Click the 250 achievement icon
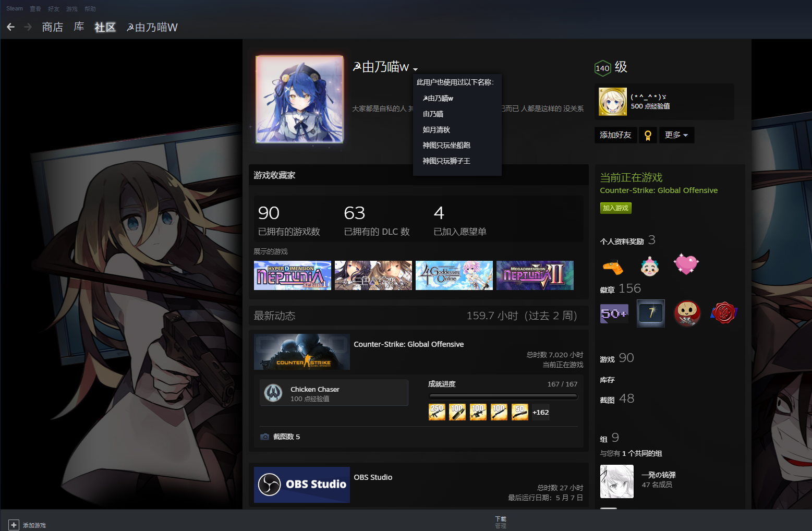The image size is (812, 531). [x=437, y=412]
